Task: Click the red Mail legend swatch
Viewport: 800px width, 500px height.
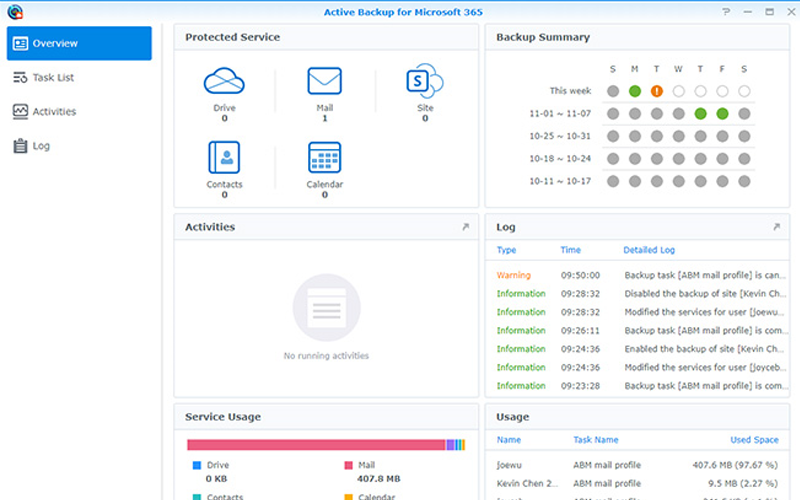Action: coord(348,465)
